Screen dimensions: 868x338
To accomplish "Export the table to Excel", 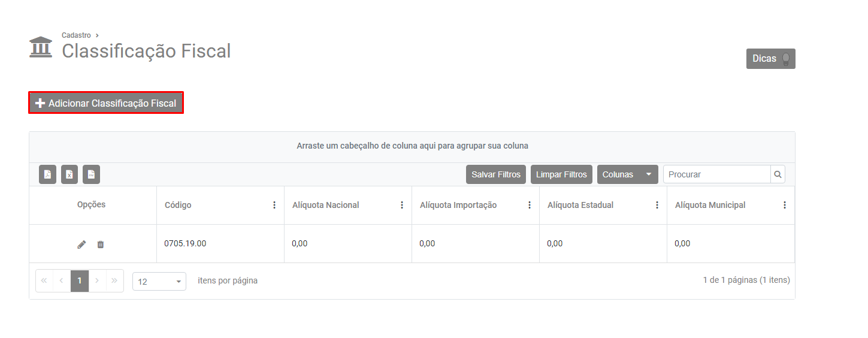I will click(69, 174).
